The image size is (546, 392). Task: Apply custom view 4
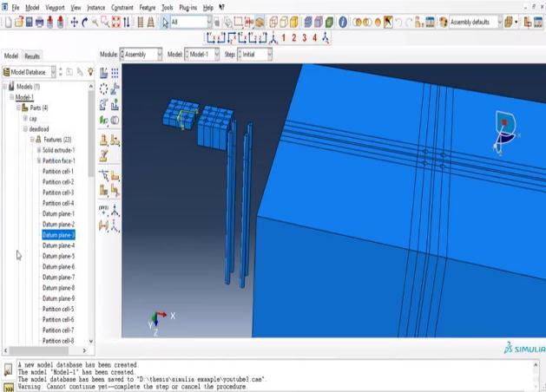315,38
